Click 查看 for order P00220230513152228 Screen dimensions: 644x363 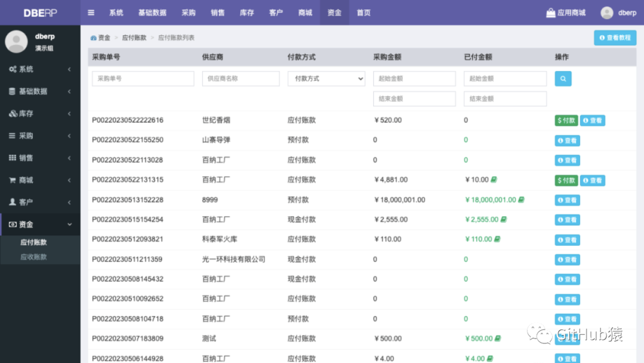click(567, 200)
